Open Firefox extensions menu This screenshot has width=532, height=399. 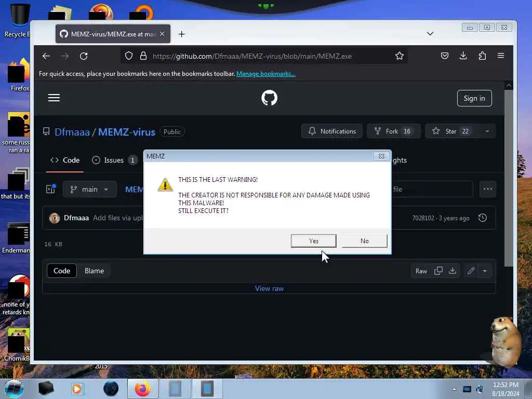coord(482,56)
